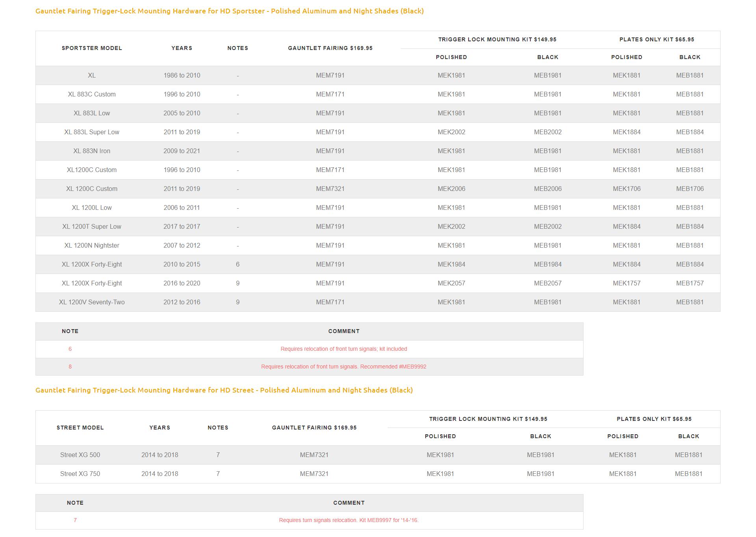
Task: Click MEK2057 polished kit part number
Action: click(451, 283)
